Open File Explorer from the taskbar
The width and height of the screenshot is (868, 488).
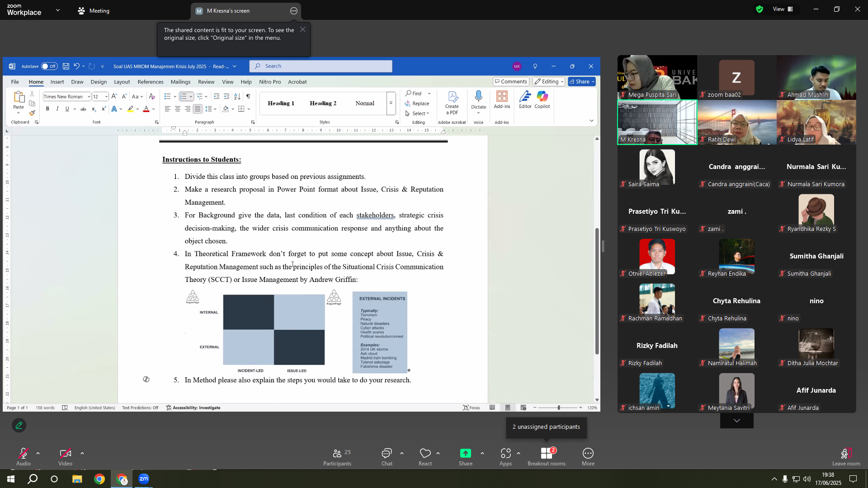coord(77,479)
